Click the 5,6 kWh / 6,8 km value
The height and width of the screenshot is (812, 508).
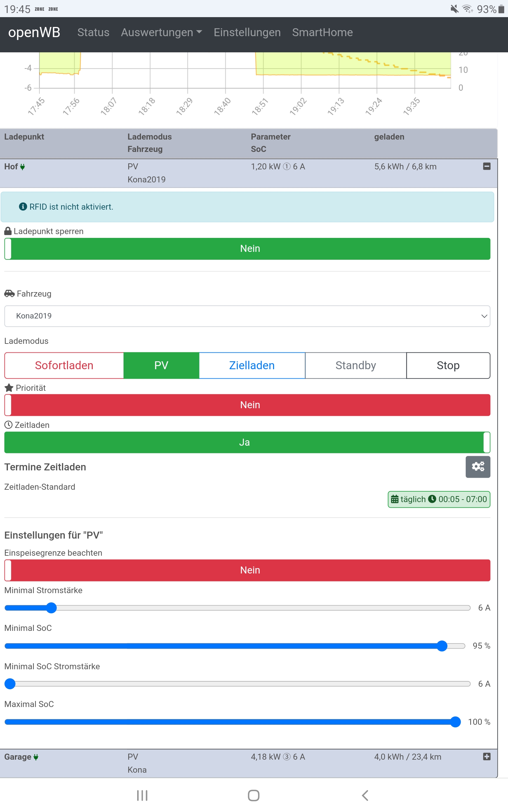405,167
